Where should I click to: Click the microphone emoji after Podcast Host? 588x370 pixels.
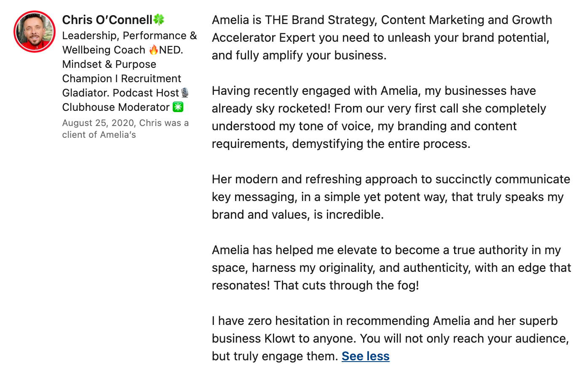coord(184,93)
